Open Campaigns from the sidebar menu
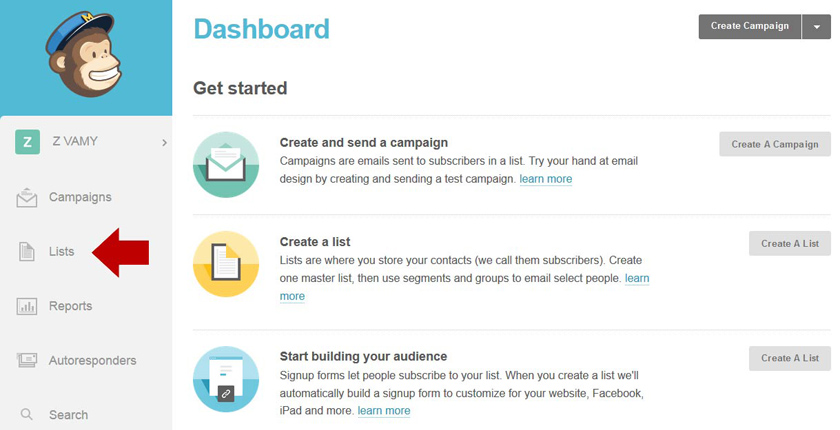 click(x=80, y=198)
